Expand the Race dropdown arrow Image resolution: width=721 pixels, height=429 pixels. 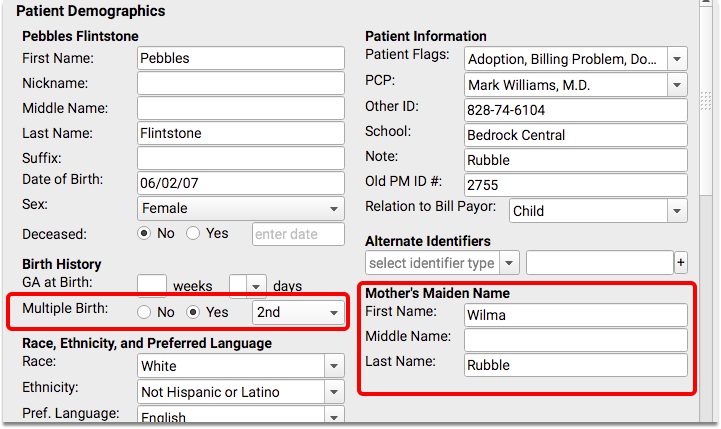point(334,366)
